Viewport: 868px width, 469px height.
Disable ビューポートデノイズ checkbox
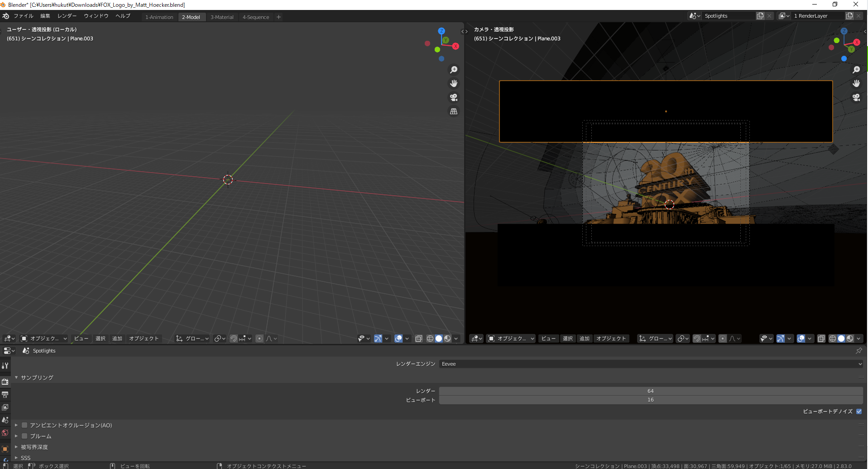pyautogui.click(x=859, y=411)
